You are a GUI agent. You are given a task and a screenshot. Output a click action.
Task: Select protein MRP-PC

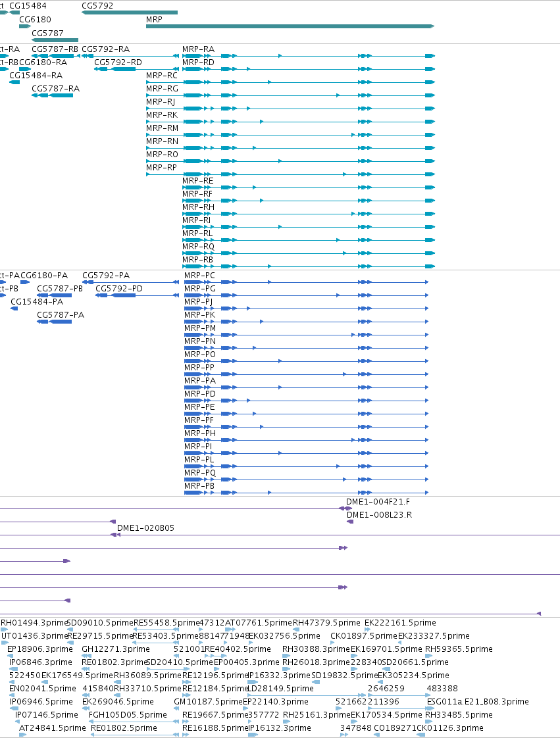(x=199, y=276)
